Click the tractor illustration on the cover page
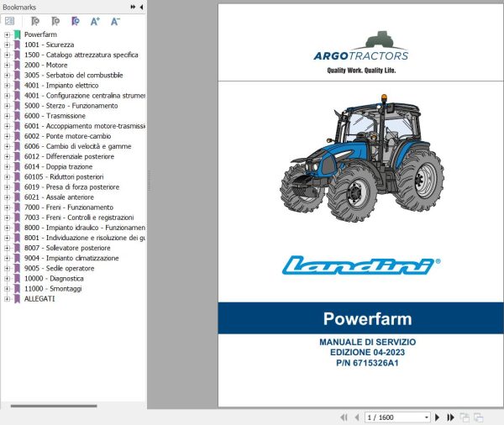504x425 pixels. click(361, 158)
